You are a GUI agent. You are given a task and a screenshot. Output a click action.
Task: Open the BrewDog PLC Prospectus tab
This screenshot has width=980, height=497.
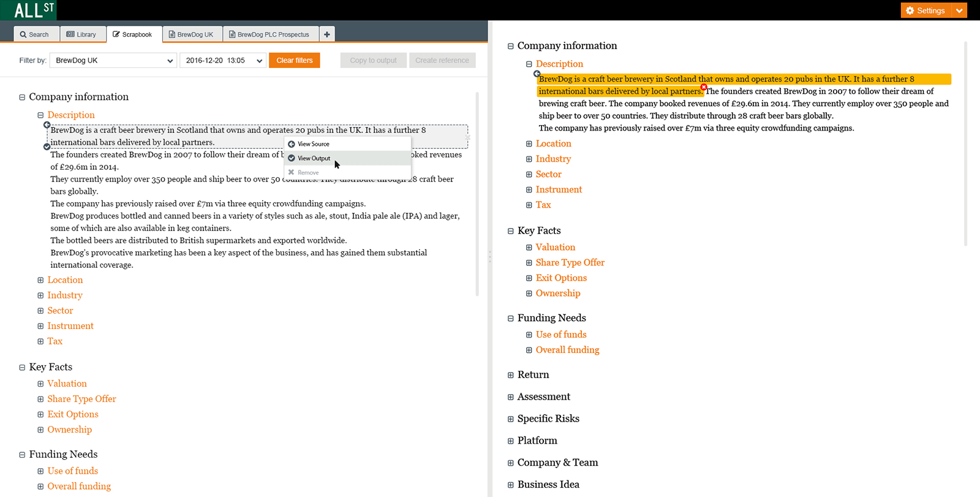pyautogui.click(x=270, y=34)
